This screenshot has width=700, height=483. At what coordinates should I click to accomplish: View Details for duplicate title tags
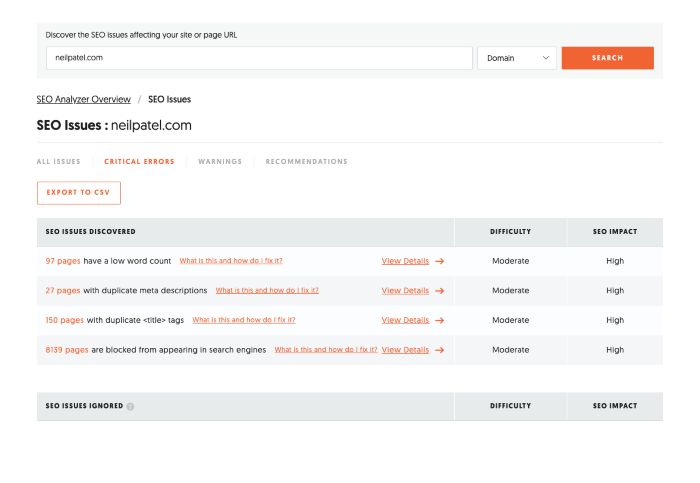[x=405, y=321]
